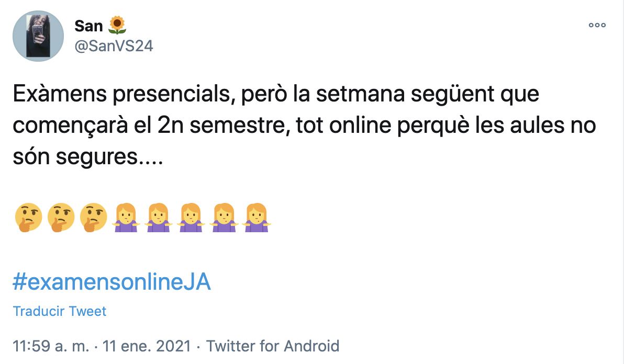Click the middle shrugging-woman emoji
Image resolution: width=624 pixels, height=364 pixels.
191,218
